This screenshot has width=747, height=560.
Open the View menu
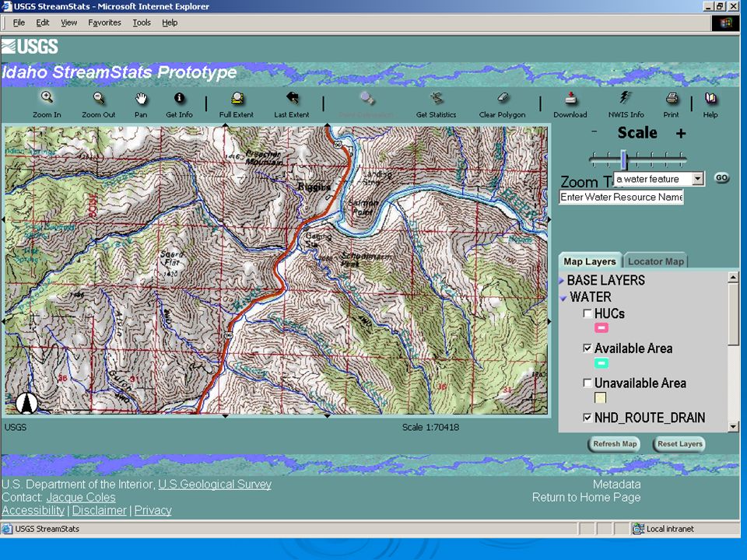pos(68,23)
